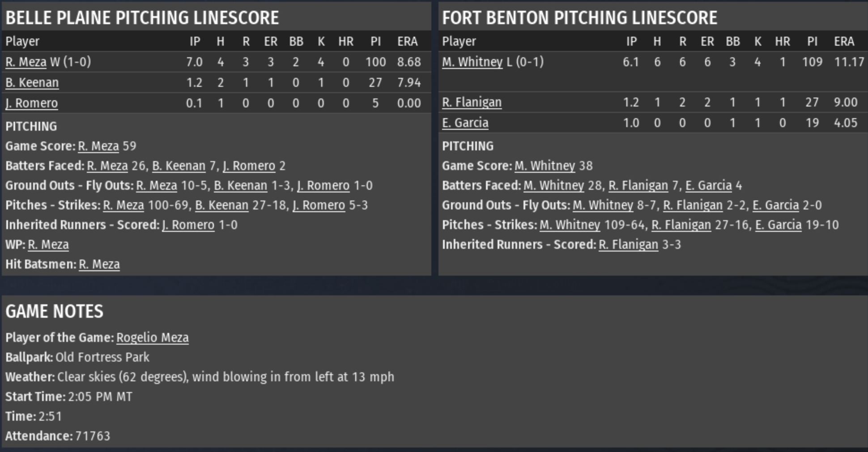Click E. Garcia in the linescore table

(465, 123)
